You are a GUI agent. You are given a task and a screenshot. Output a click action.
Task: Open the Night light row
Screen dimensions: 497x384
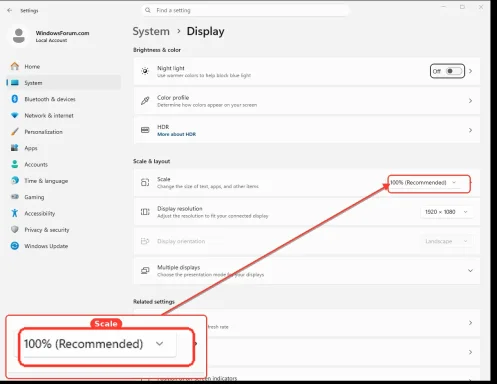(307, 71)
